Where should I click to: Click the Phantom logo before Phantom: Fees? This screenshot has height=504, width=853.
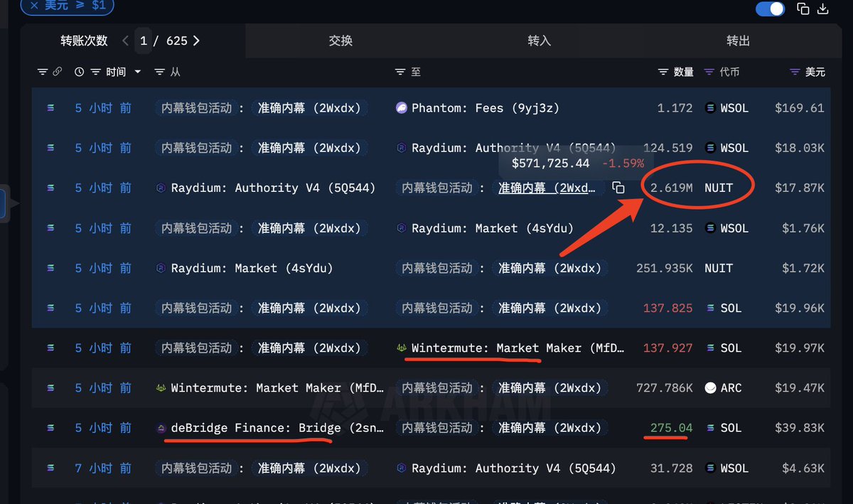point(402,108)
